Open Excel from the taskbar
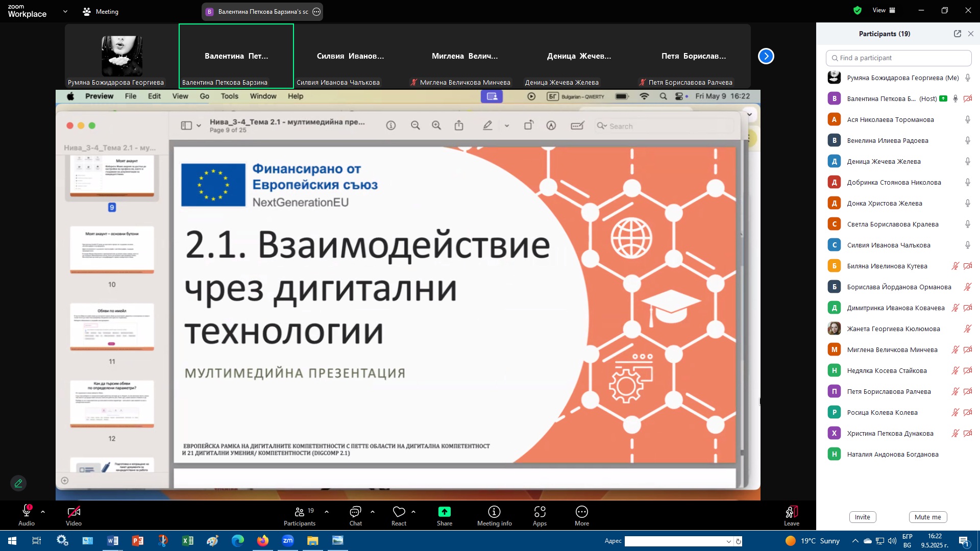The width and height of the screenshot is (980, 551). click(188, 541)
